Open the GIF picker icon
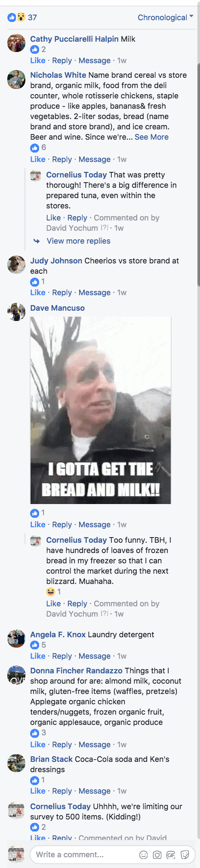This screenshot has height=868, width=200. coord(171,855)
